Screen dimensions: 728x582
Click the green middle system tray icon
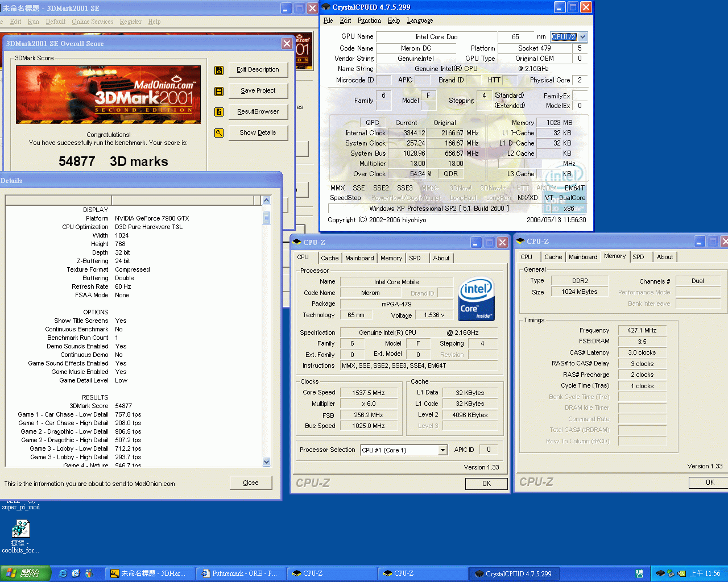click(x=671, y=573)
